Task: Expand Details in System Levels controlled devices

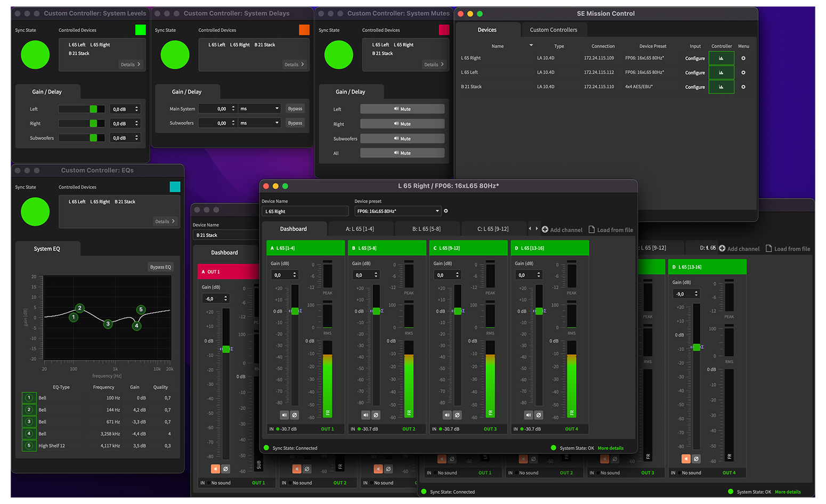Action: coord(131,64)
